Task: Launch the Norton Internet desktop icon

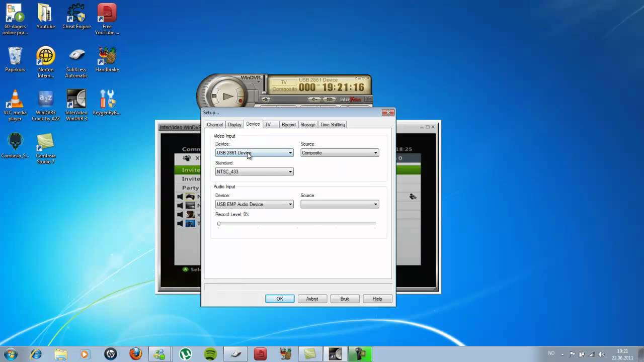Action: pos(45,63)
